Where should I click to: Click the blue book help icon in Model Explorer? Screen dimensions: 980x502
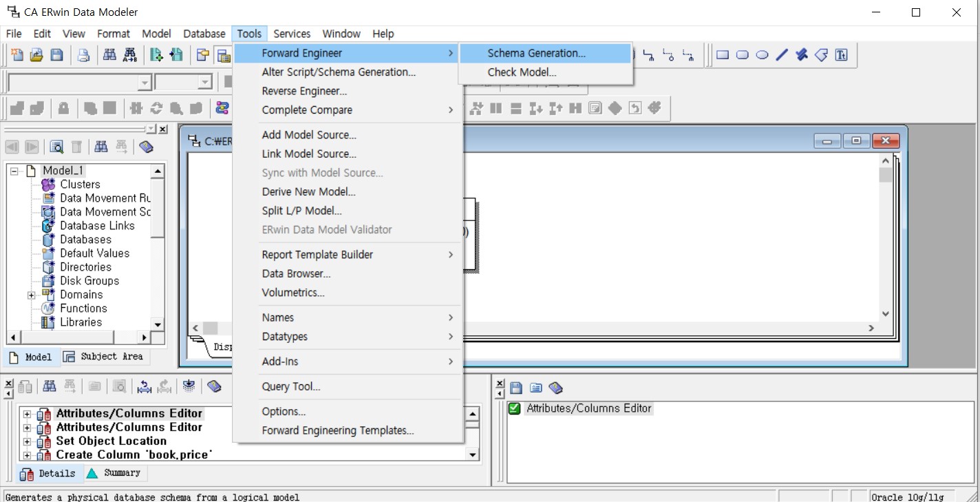(x=145, y=147)
